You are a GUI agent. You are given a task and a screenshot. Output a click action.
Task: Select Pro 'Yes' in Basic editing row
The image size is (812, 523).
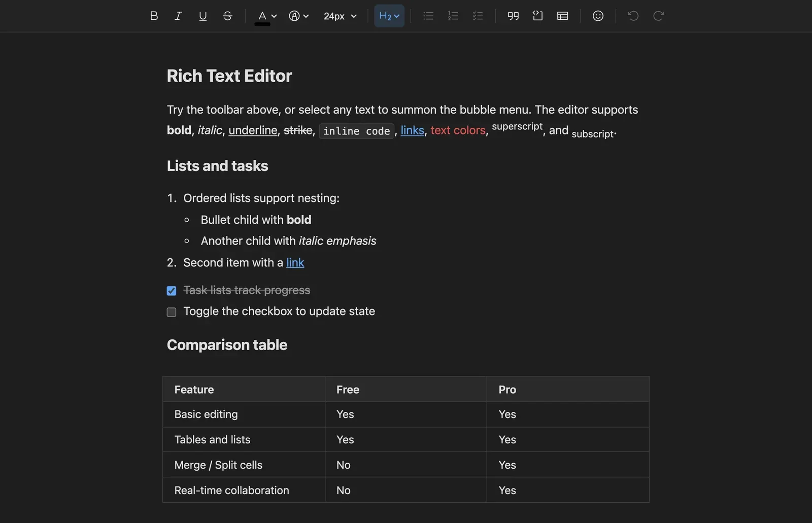(568, 414)
